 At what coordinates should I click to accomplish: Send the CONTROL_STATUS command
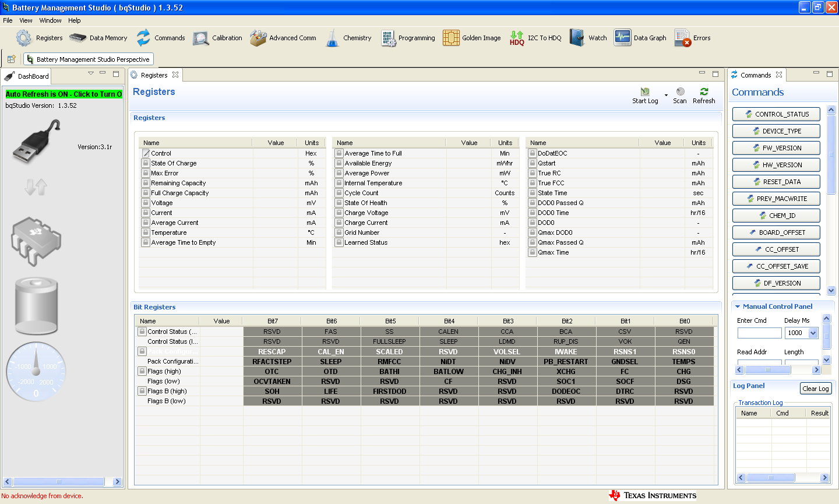click(x=776, y=114)
